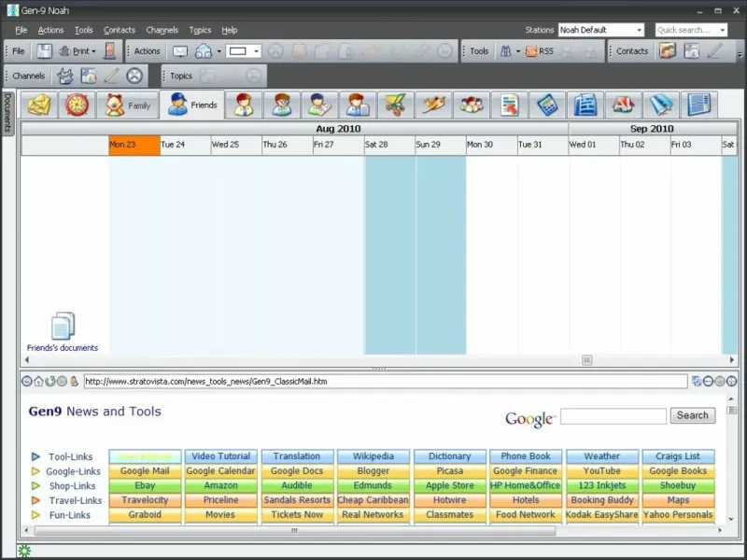Click the Save floppy disk icon

(x=44, y=51)
